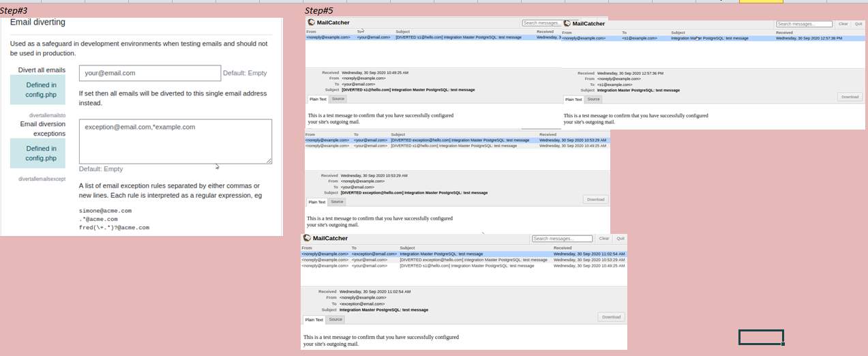
Task: Click Subject column header in three-message window
Action: click(x=408, y=248)
